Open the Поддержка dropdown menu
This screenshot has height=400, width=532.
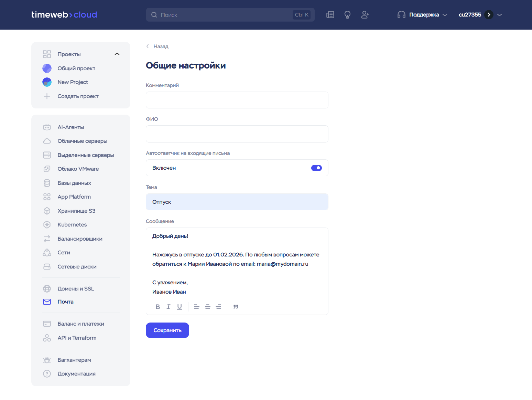[x=422, y=15]
